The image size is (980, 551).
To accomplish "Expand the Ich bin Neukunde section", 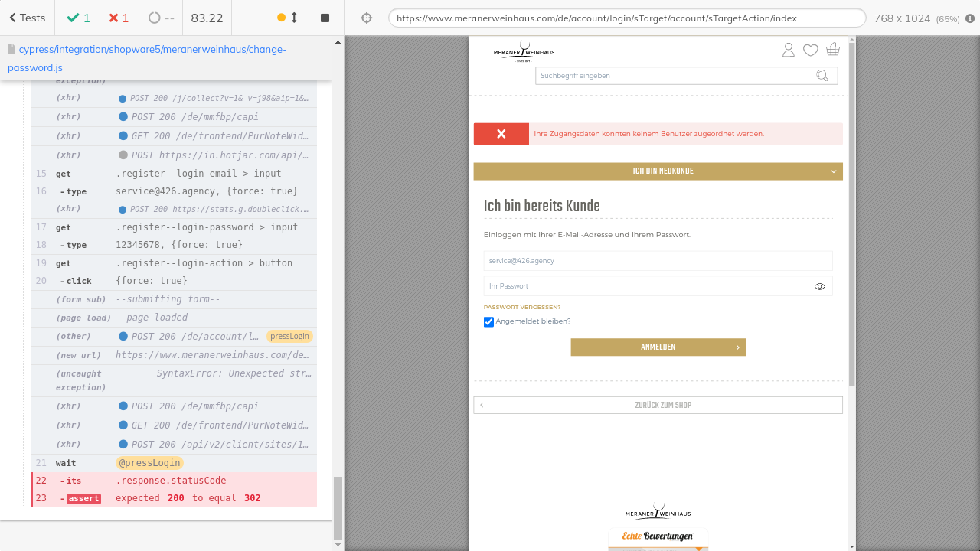I will pos(658,171).
